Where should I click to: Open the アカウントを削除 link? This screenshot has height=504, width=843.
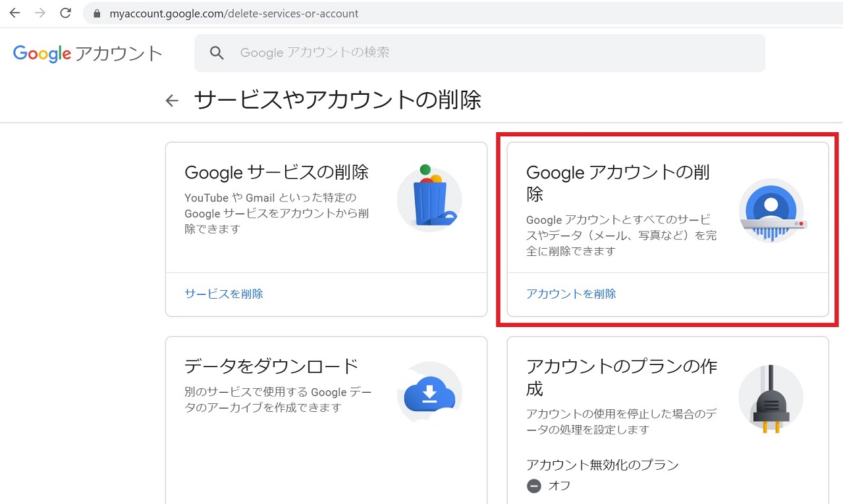[x=571, y=294]
